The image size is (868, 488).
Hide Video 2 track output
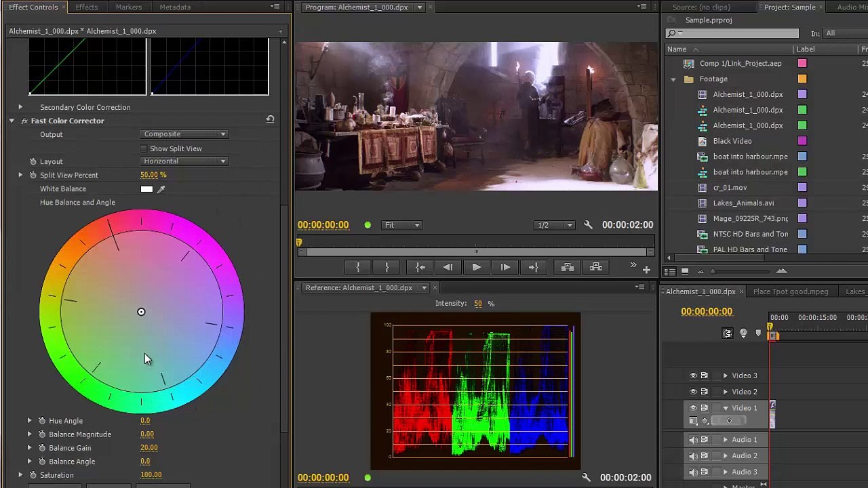693,392
